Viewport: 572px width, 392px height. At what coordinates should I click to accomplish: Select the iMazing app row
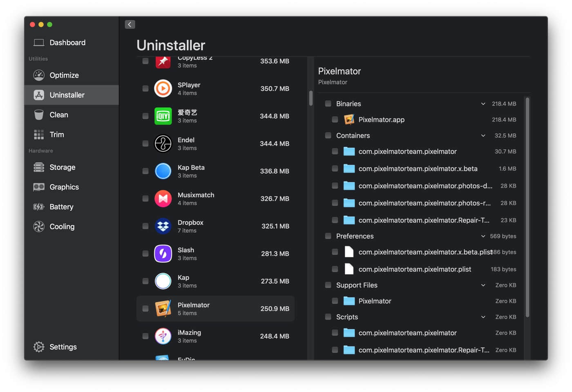pyautogui.click(x=215, y=336)
